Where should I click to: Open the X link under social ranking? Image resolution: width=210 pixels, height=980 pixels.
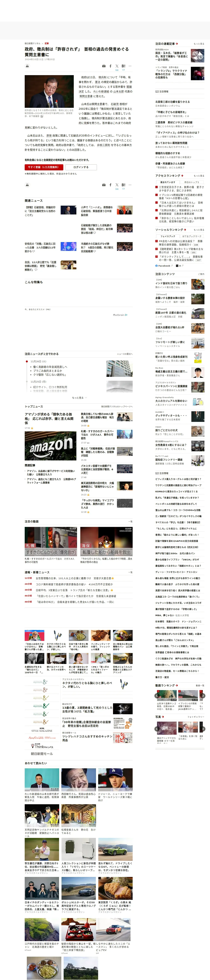tap(180, 266)
